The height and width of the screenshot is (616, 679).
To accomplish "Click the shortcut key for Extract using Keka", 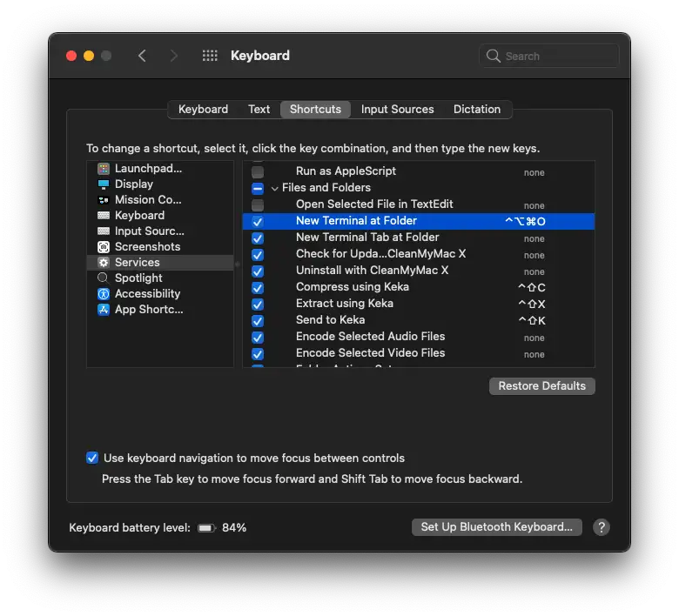I will 531,304.
